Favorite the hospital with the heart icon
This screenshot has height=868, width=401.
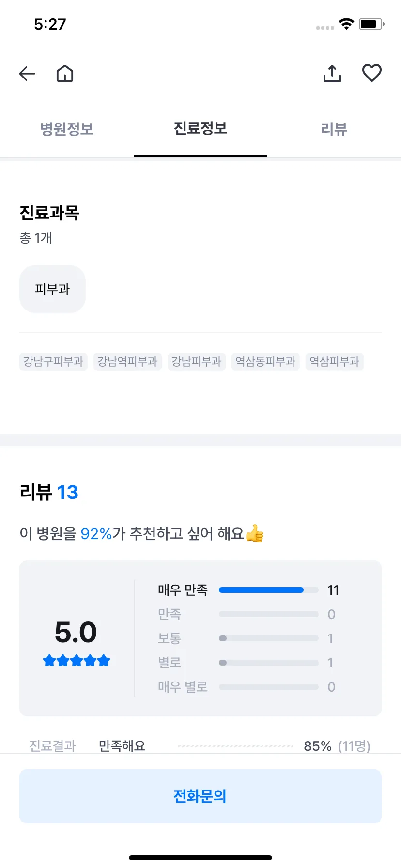pyautogui.click(x=372, y=73)
